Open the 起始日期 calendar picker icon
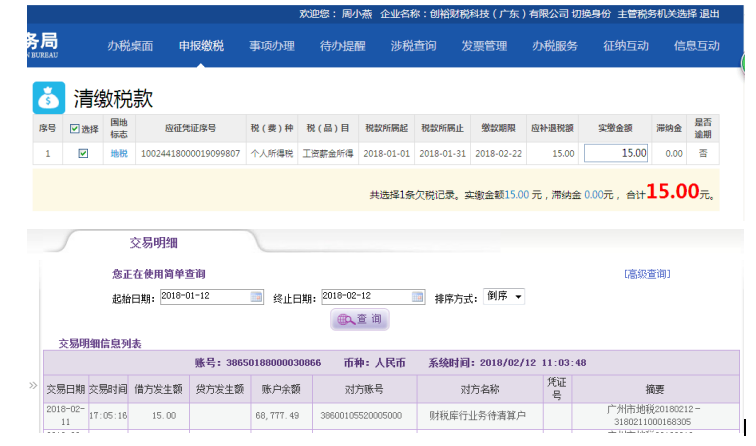 [x=256, y=297]
